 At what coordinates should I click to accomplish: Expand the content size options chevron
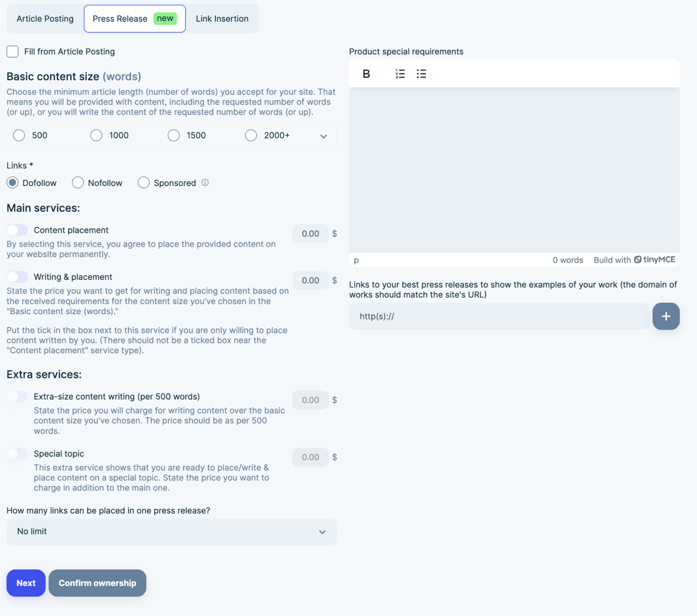coord(323,136)
